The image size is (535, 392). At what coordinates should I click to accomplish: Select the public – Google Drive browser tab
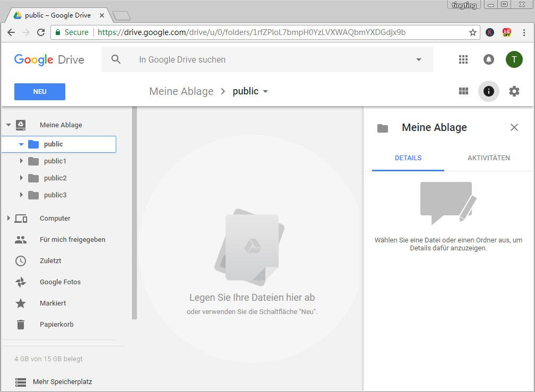coord(58,15)
